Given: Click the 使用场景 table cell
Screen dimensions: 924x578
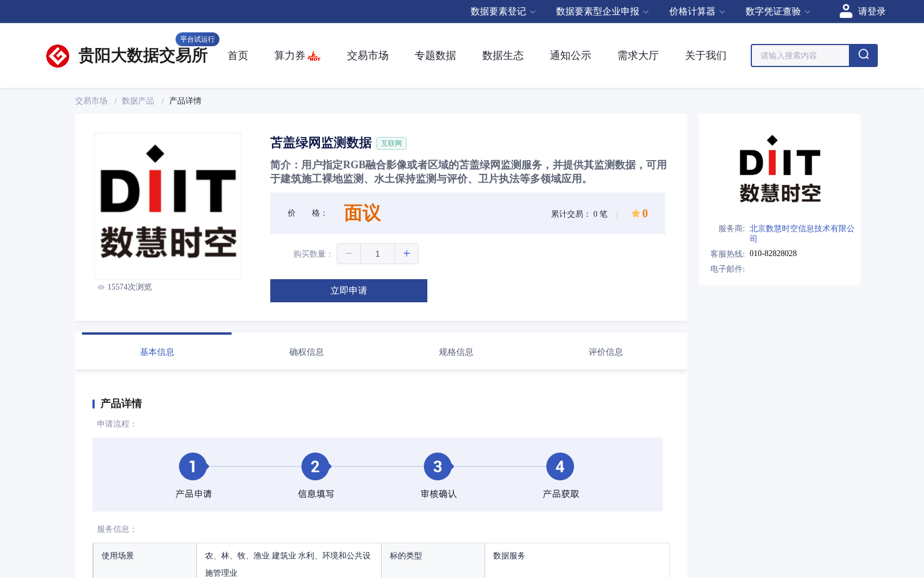Looking at the screenshot, I should pyautogui.click(x=145, y=561).
